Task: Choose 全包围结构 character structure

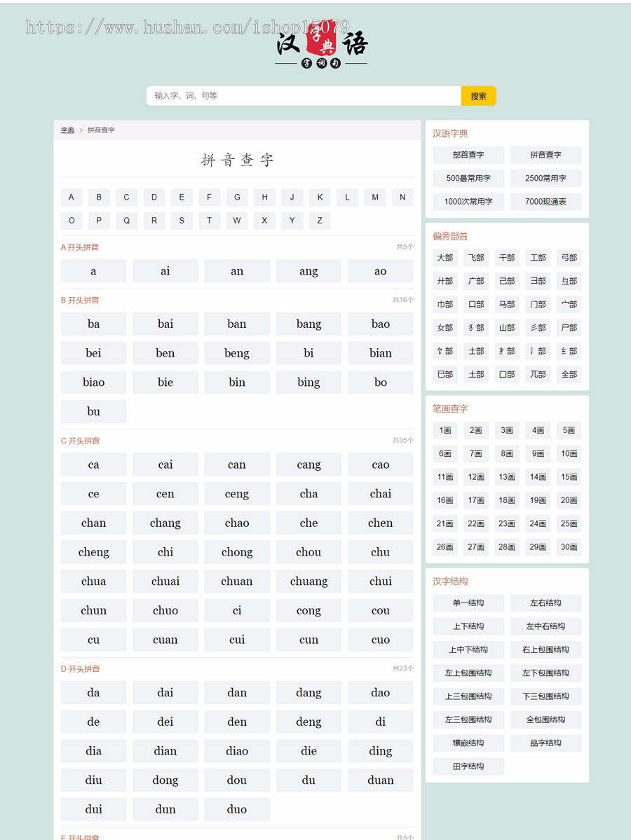Action: click(x=545, y=719)
